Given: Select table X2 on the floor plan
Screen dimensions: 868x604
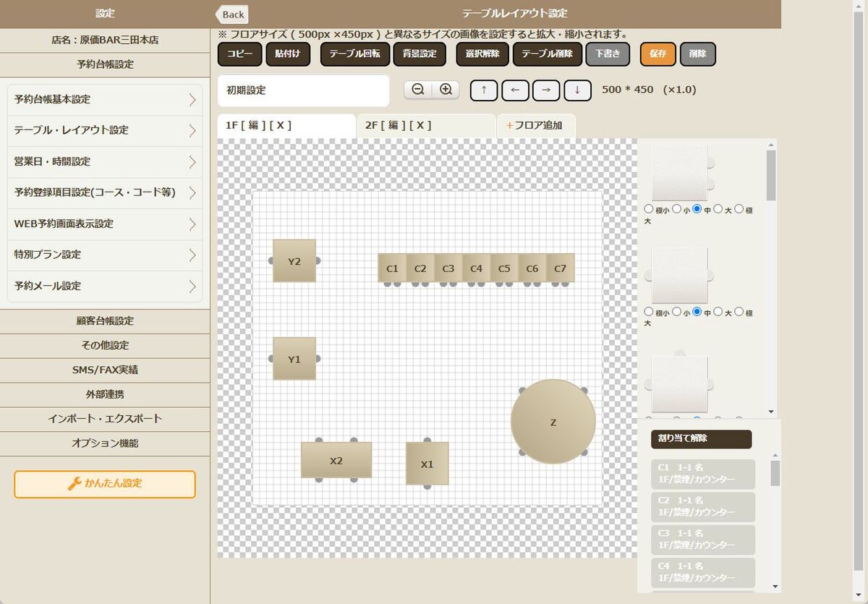Looking at the screenshot, I should (x=336, y=461).
